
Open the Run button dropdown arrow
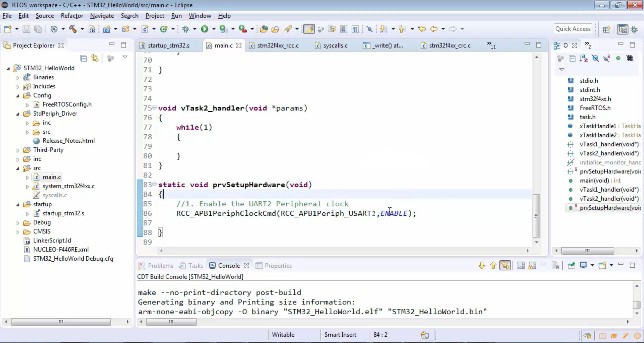coord(213,29)
